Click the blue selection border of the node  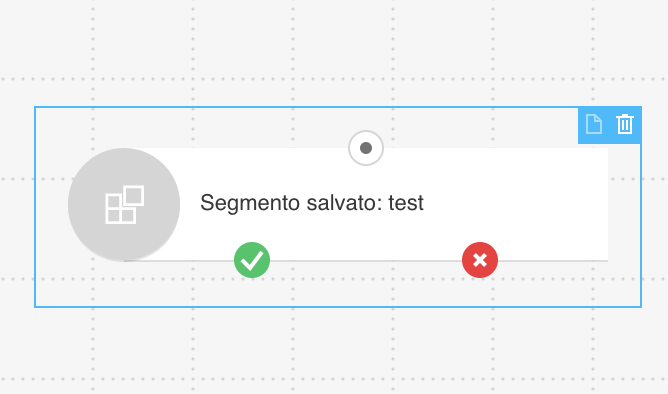(x=35, y=207)
